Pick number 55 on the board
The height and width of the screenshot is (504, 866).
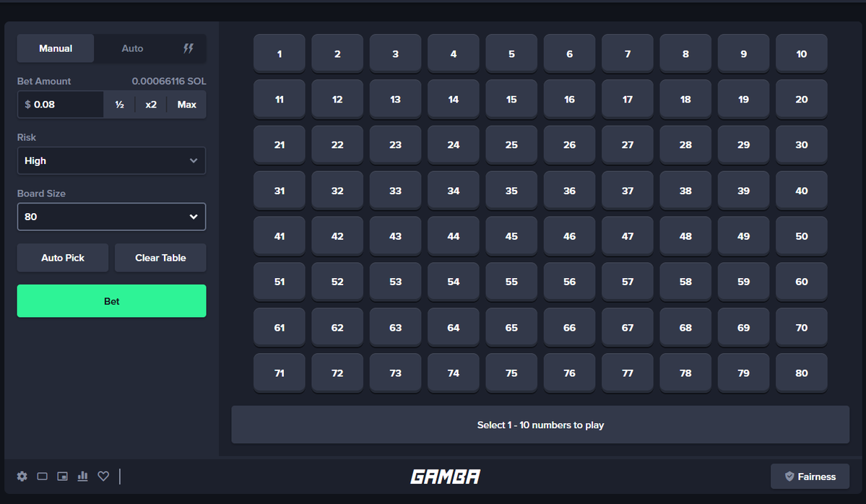coord(511,282)
